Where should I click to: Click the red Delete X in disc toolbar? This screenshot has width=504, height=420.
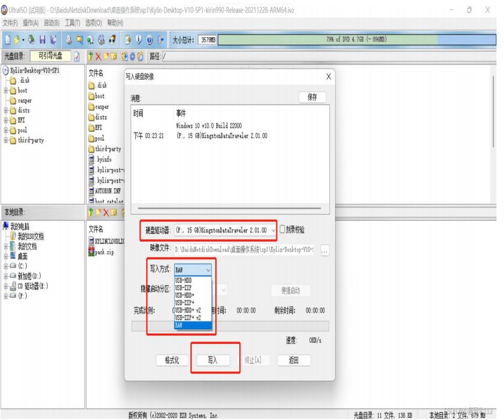click(98, 56)
